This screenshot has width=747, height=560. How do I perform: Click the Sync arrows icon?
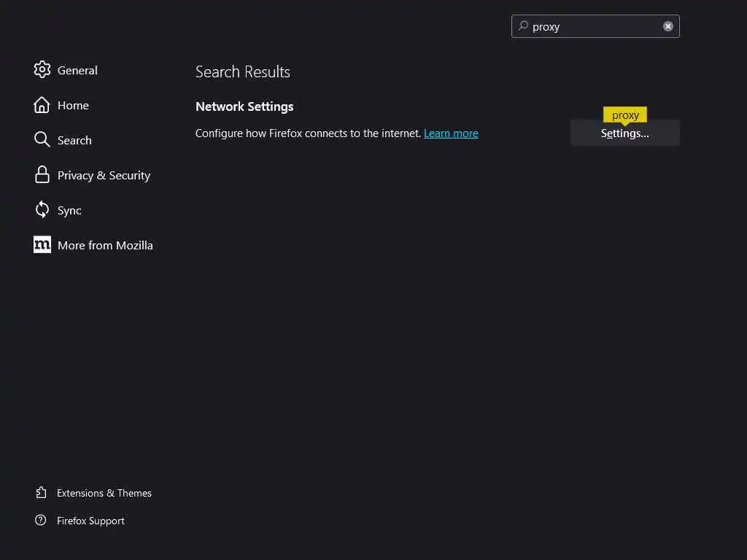[42, 210]
